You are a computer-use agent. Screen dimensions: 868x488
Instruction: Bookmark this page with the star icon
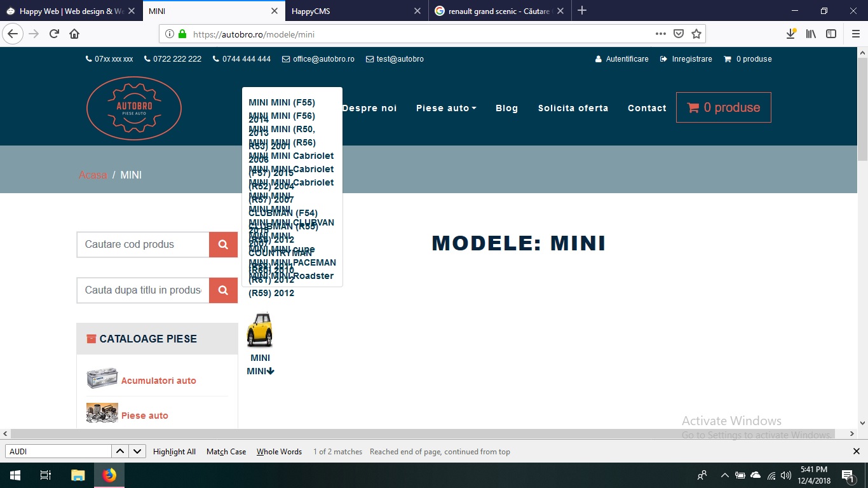[x=696, y=34]
